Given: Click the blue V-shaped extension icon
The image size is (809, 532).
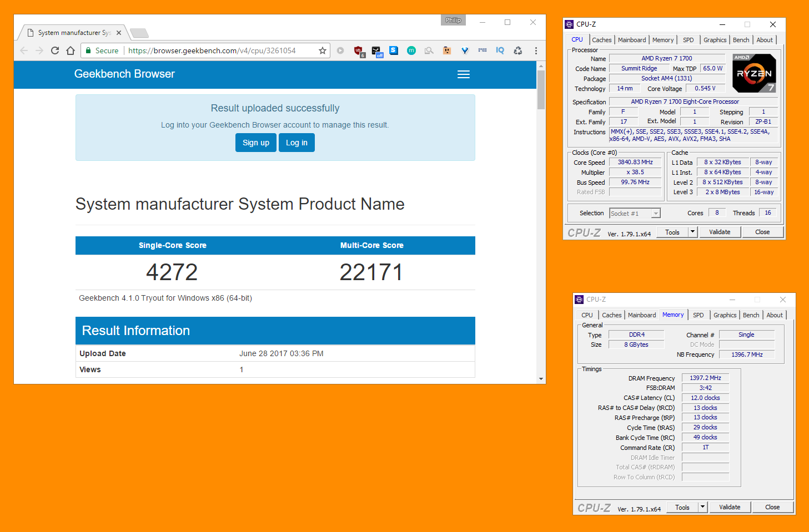Looking at the screenshot, I should [x=465, y=50].
